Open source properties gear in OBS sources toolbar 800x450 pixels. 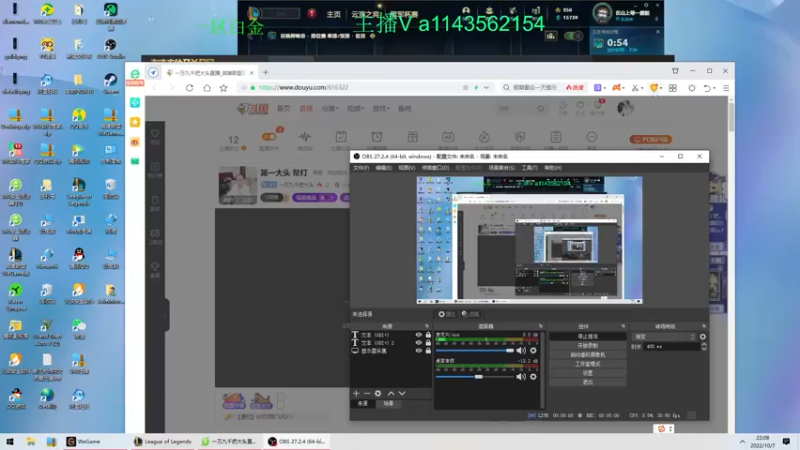(378, 393)
